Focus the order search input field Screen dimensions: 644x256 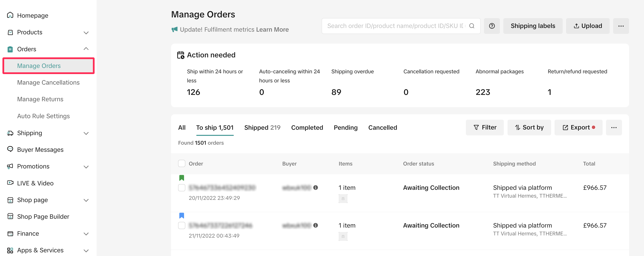395,26
